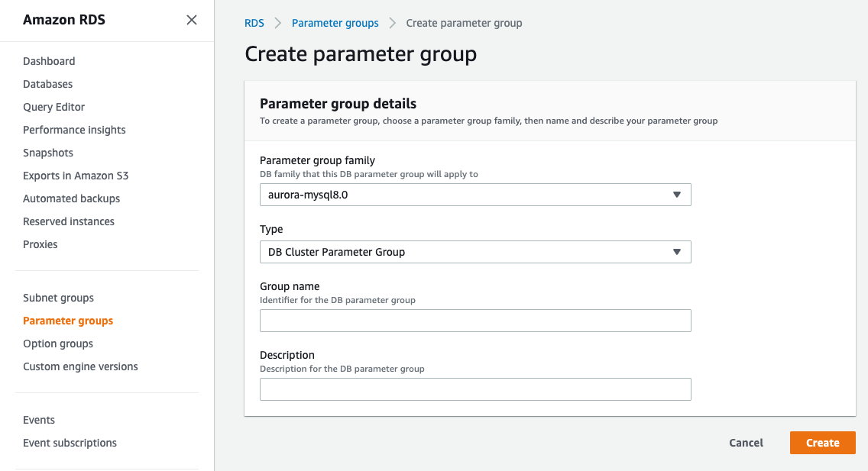Viewport: 868px width, 471px height.
Task: Select Subnet groups in sidebar
Action: [59, 298]
